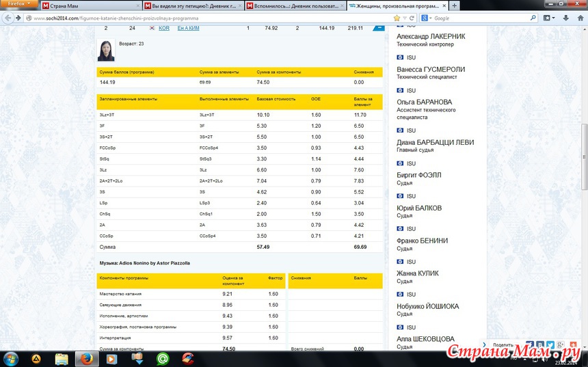Select the 'Возраст: 23' age text
Image resolution: width=588 pixels, height=367 pixels.
[x=131, y=44]
